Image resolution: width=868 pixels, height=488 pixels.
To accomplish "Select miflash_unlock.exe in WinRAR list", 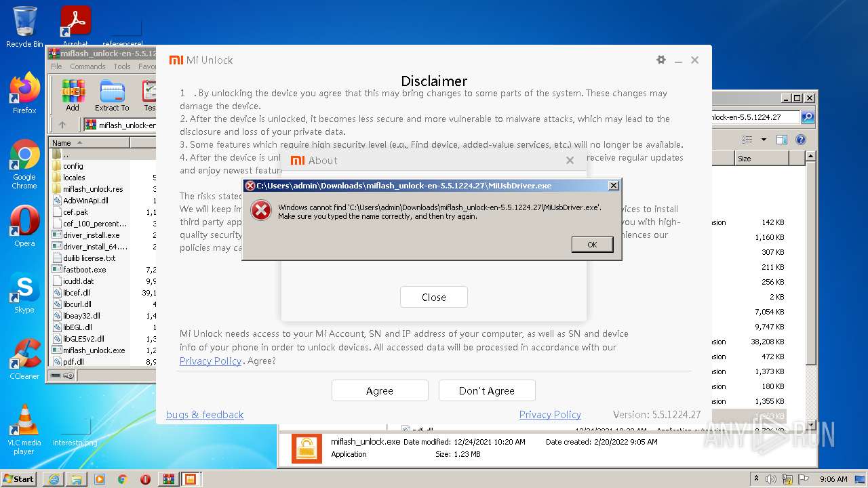I will 94,350.
